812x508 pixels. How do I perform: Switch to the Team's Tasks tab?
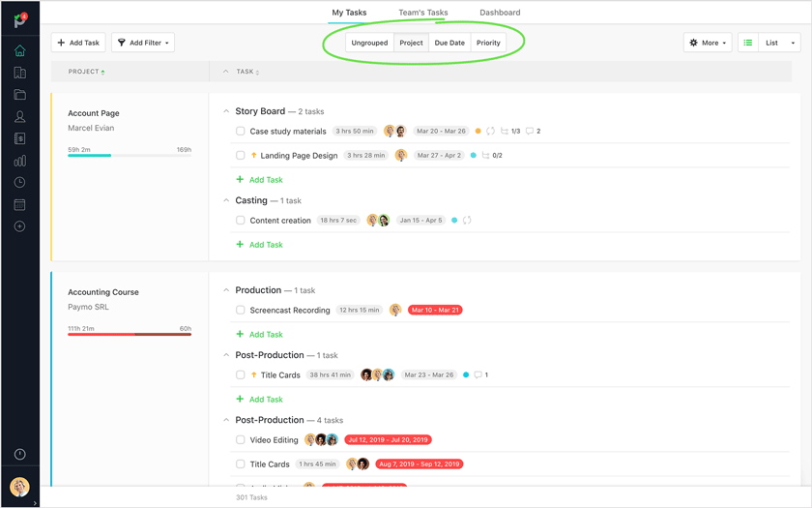423,13
